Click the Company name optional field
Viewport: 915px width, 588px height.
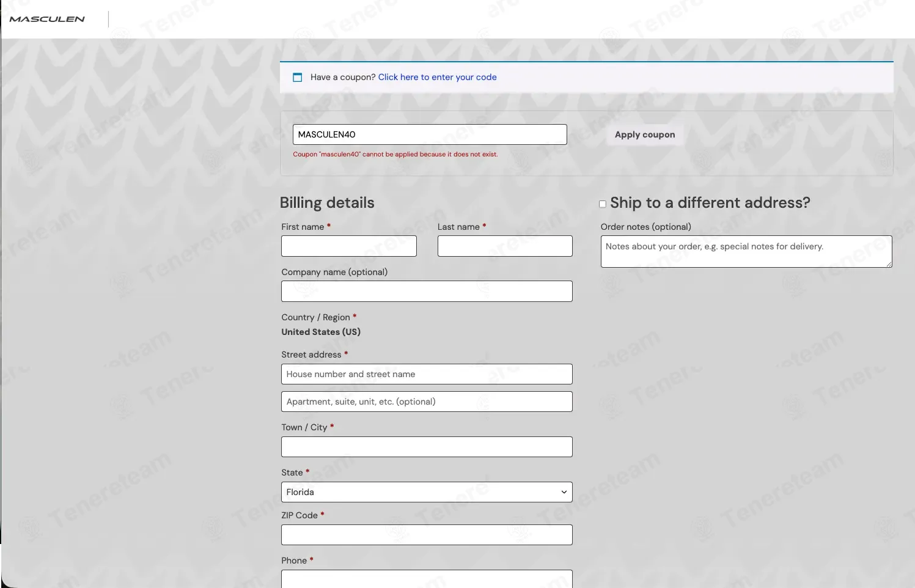(x=427, y=291)
